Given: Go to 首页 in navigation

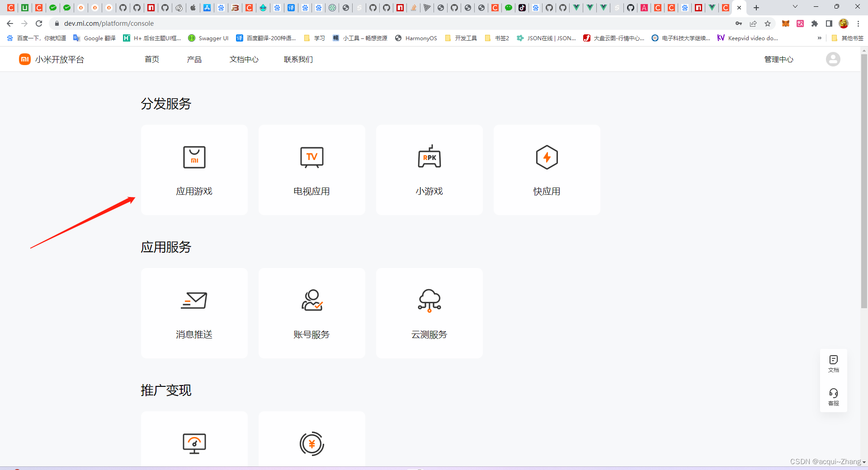Looking at the screenshot, I should coord(152,59).
